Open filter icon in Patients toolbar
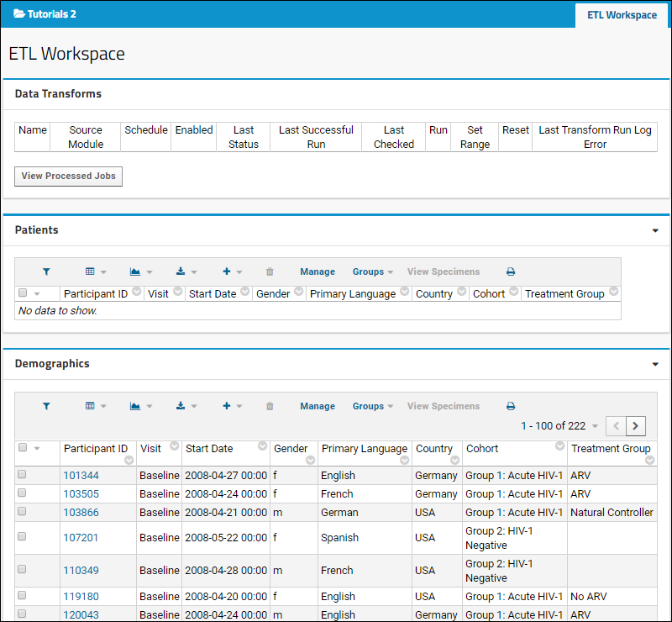The height and width of the screenshot is (622, 672). 46,271
